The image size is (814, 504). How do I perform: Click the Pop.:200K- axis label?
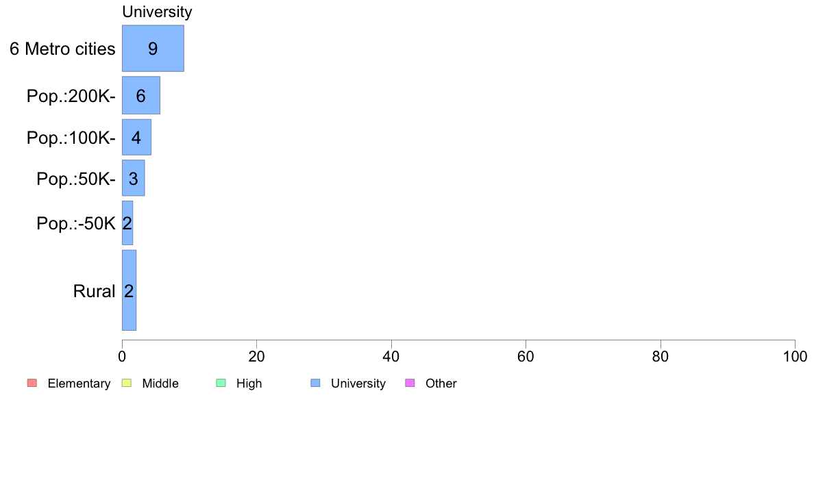coord(71,96)
